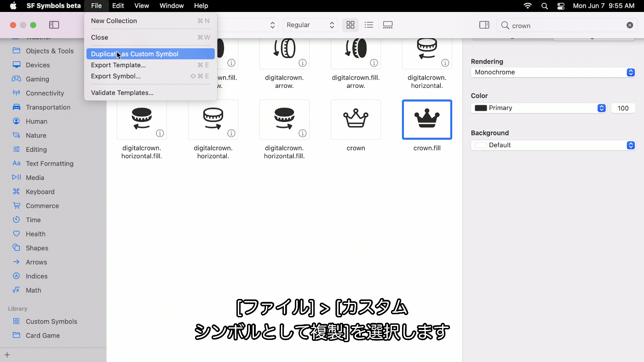Open Spotlight search in menu bar

545,6
